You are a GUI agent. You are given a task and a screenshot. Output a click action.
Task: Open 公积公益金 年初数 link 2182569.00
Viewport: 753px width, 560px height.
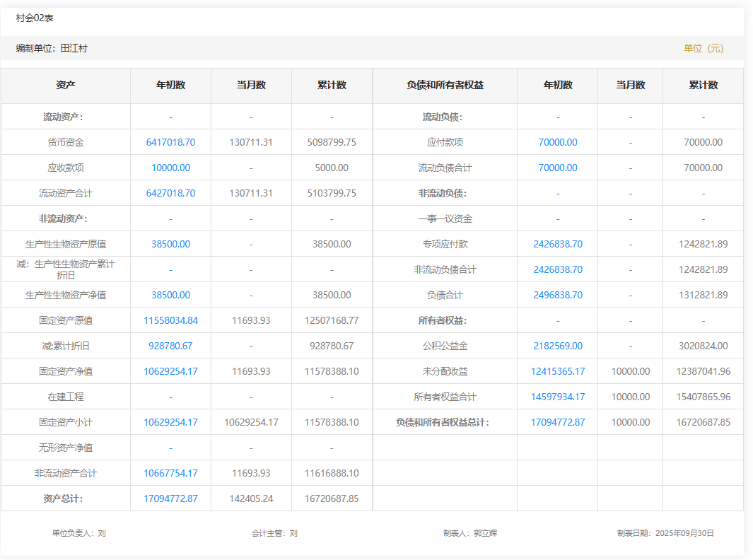point(557,346)
